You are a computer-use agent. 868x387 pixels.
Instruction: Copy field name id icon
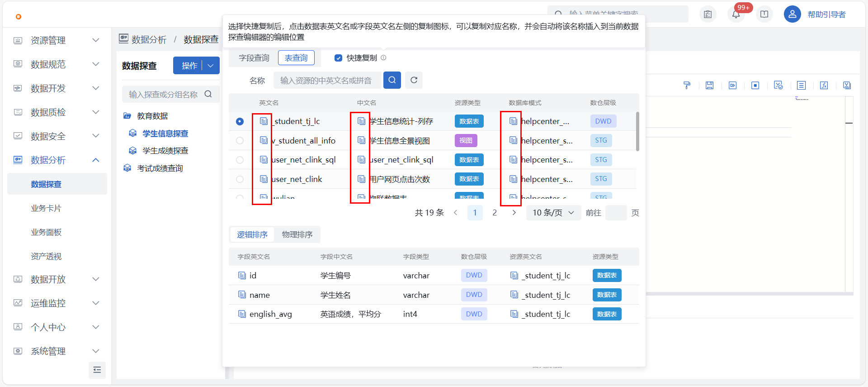tap(242, 275)
